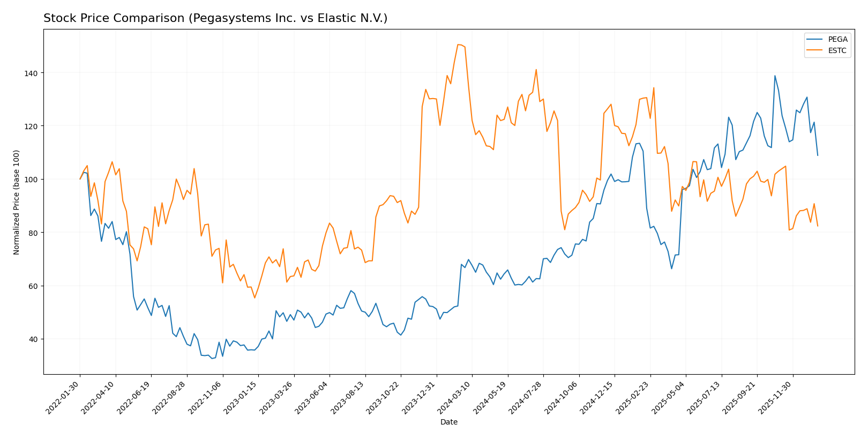Click the Date x-axis label
Screen dimensions: 868x439
coord(448,422)
